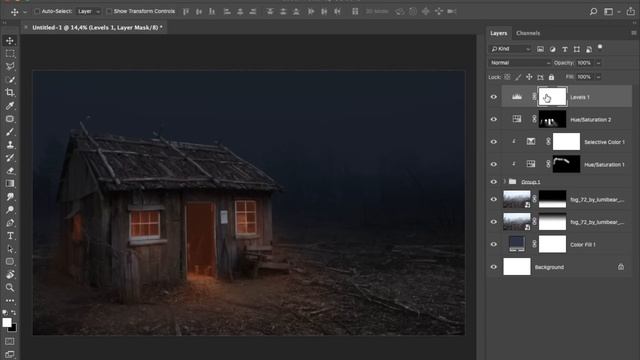Select the Clone Stamp tool
Image resolution: width=640 pixels, height=360 pixels.
pyautogui.click(x=10, y=145)
